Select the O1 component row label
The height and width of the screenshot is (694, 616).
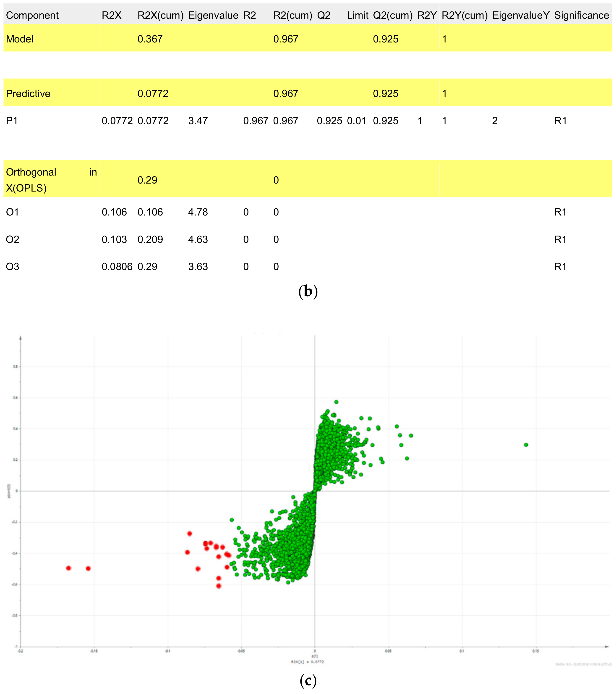tap(13, 212)
